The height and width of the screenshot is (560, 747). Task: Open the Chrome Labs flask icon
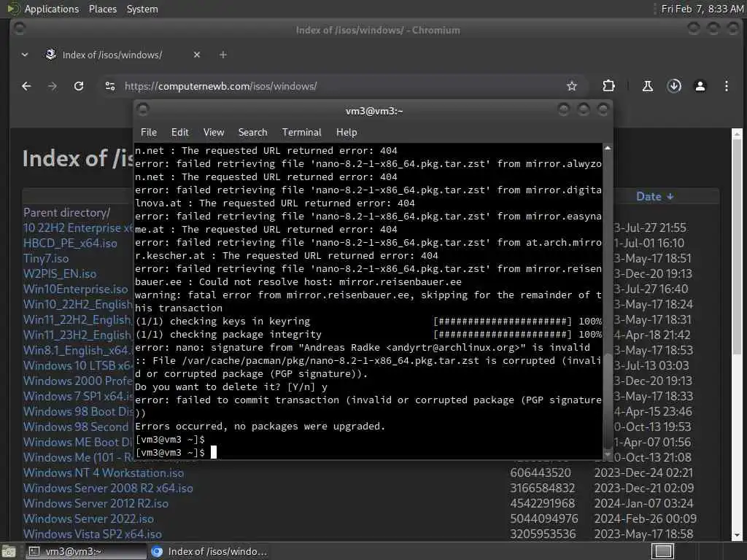point(648,86)
